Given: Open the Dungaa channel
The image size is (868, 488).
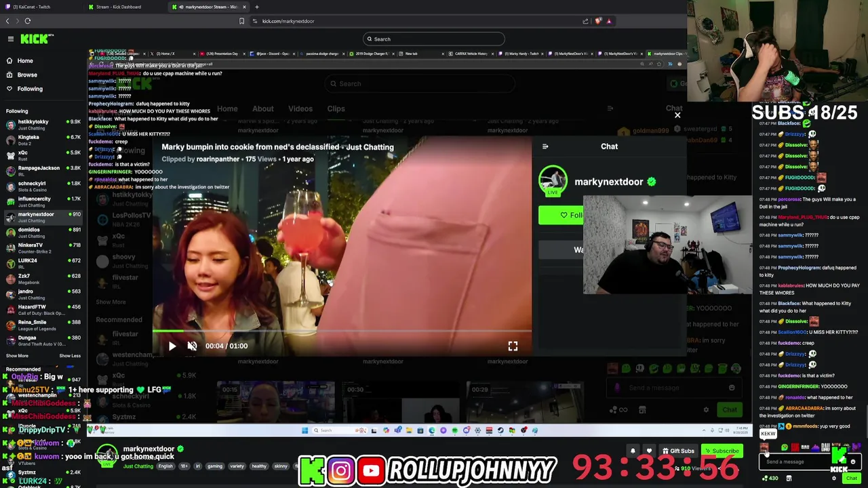Looking at the screenshot, I should pyautogui.click(x=42, y=340).
